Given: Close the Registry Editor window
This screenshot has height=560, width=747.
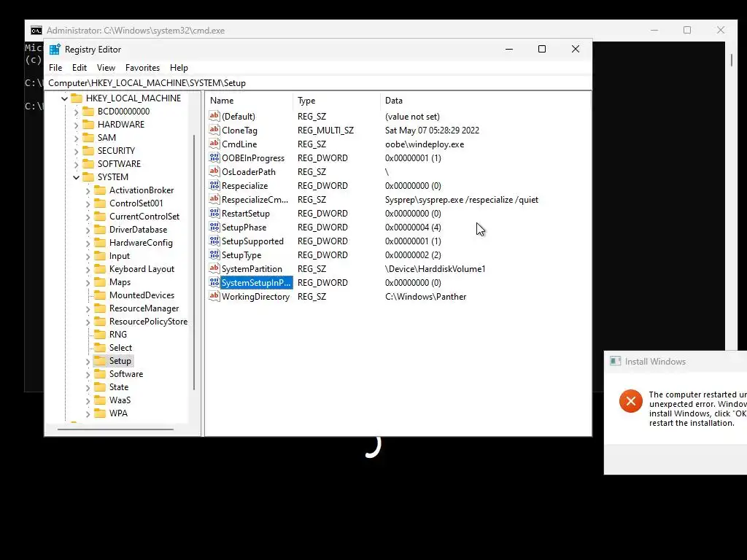Looking at the screenshot, I should (x=576, y=49).
